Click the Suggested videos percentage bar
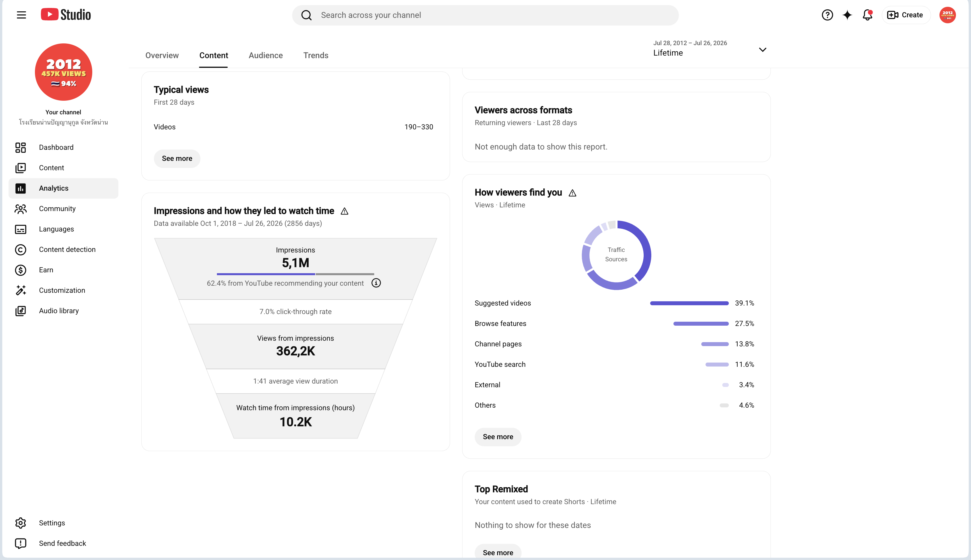Screen dimensions: 971x560 click(x=689, y=304)
